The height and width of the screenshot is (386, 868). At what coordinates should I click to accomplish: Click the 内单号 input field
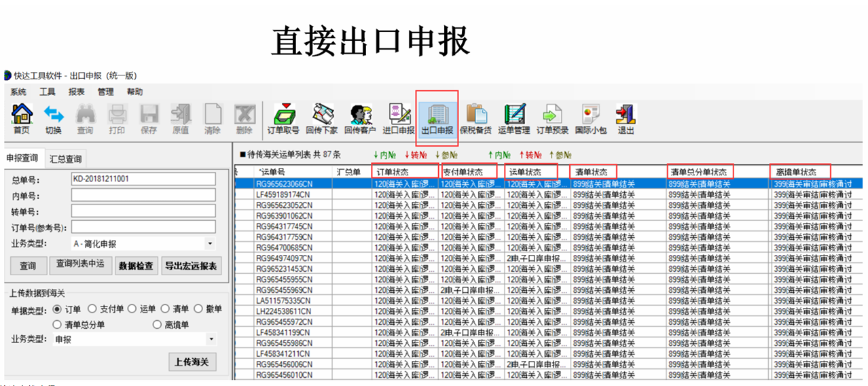[x=143, y=195]
